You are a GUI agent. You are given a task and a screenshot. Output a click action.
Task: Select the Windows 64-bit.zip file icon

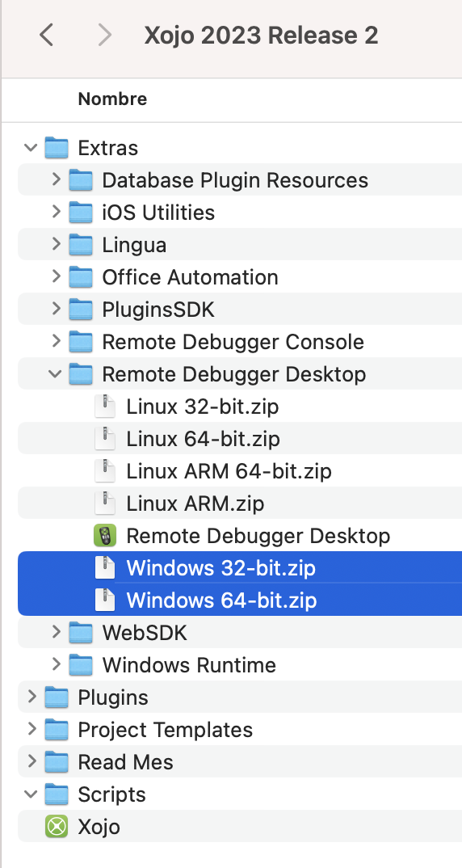pos(105,600)
